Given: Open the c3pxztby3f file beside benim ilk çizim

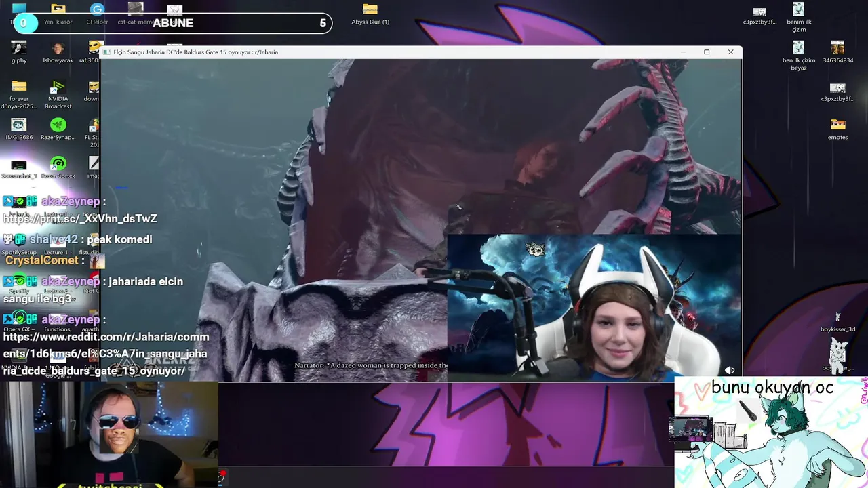Looking at the screenshot, I should [x=759, y=16].
